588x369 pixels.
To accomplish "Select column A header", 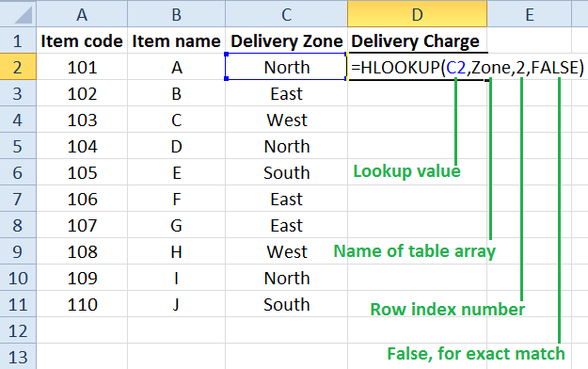I will pyautogui.click(x=82, y=14).
